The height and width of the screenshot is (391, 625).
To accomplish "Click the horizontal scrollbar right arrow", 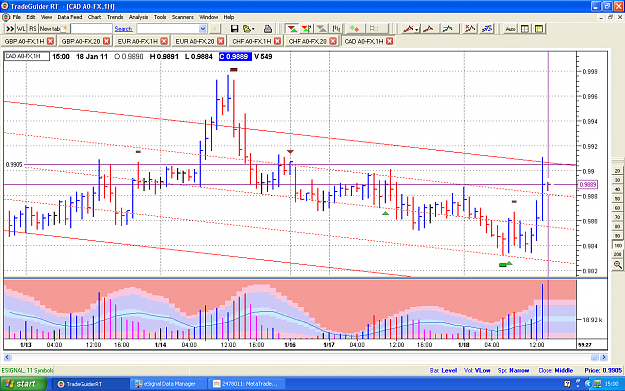I will (x=604, y=357).
